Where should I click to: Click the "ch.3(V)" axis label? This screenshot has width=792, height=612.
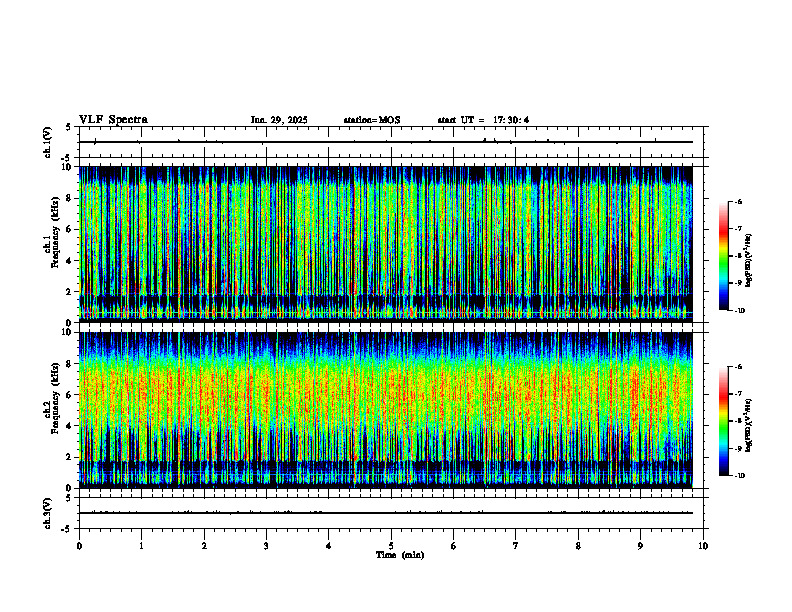[48, 513]
